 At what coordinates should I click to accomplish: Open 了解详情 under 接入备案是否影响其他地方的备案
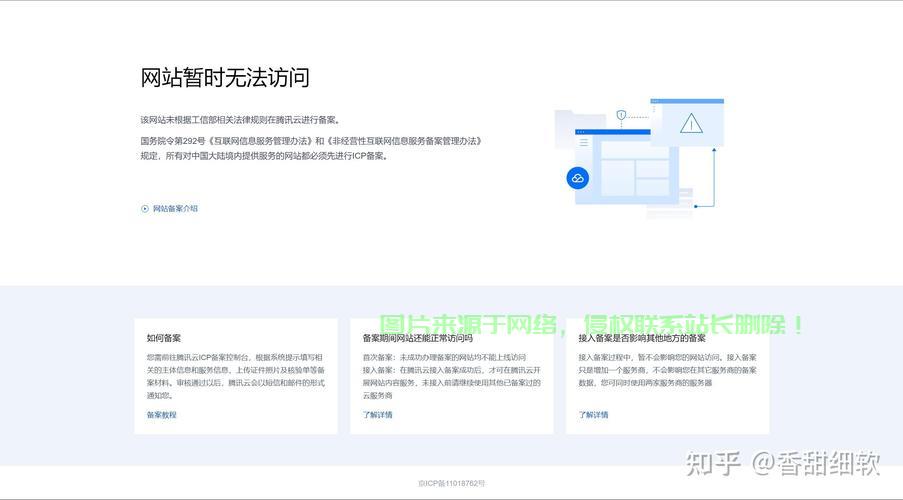[593, 415]
